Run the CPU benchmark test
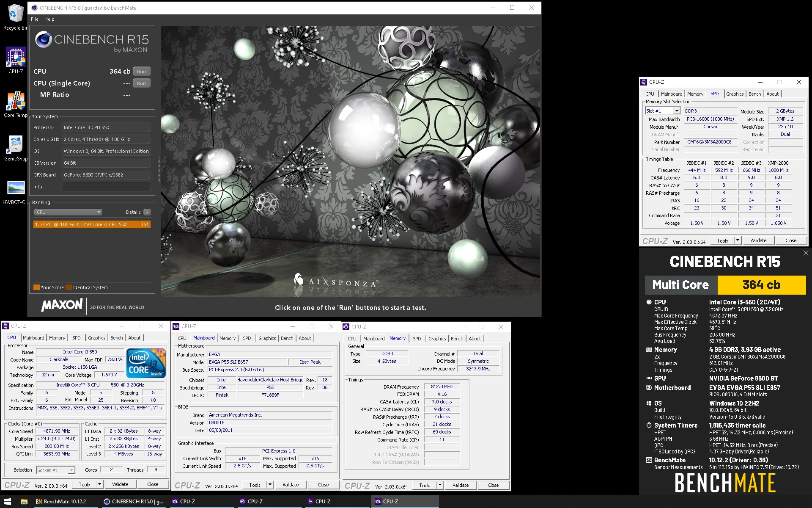Screen dimensions: 812x508 click(142, 72)
